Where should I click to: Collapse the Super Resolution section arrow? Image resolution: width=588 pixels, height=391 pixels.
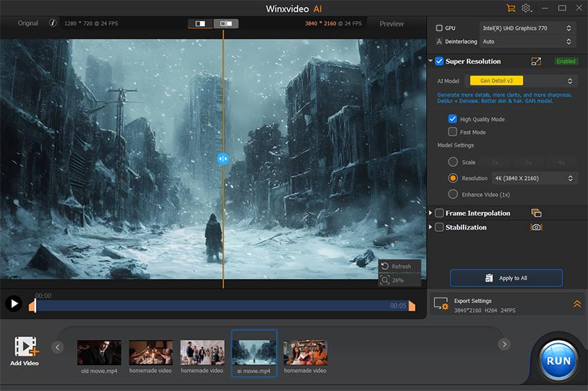pos(430,61)
